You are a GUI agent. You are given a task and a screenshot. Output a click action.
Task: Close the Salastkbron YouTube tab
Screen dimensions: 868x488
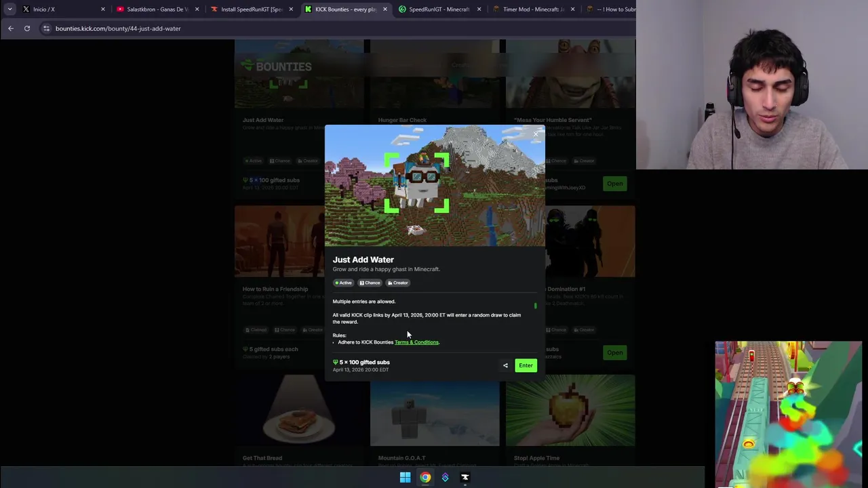[197, 9]
